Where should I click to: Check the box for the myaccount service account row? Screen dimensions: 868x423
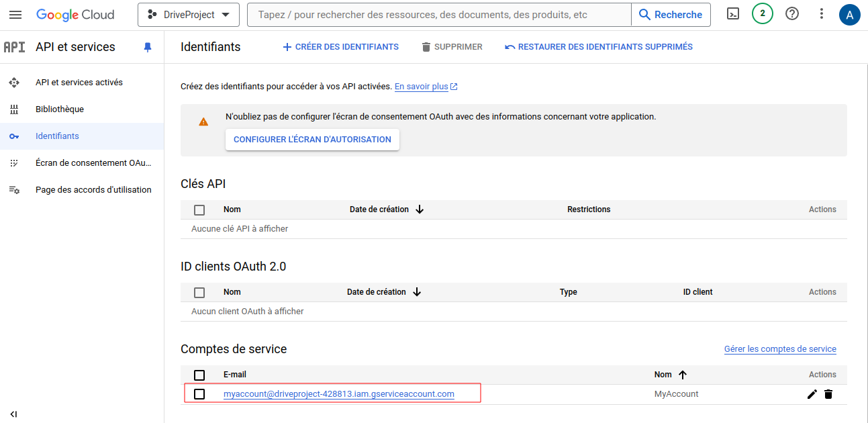[199, 394]
